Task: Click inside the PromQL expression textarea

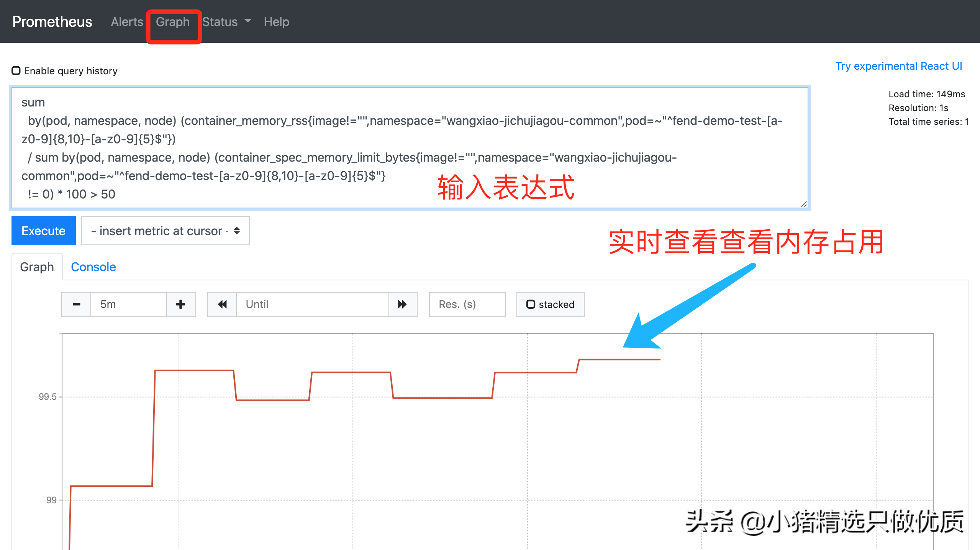Action: tap(410, 148)
